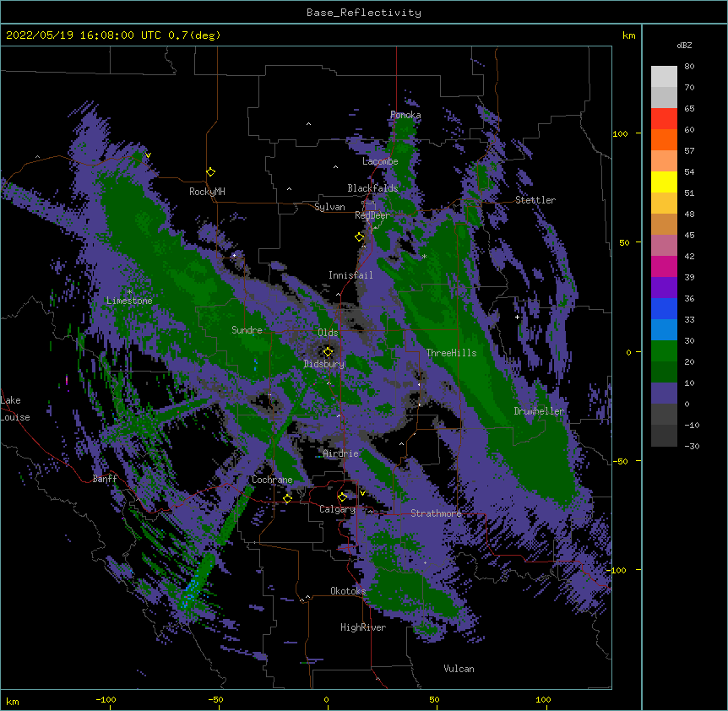This screenshot has height=711, width=728.
Task: Select the ThreeHills label
Action: tap(451, 353)
